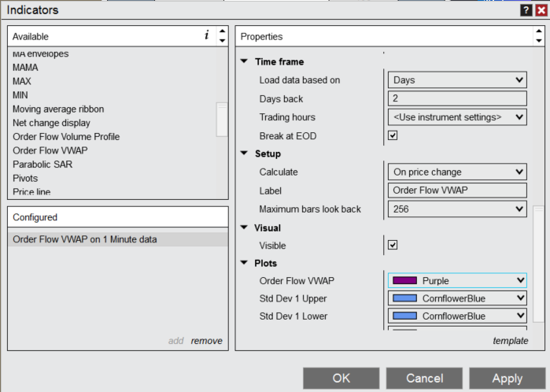The height and width of the screenshot is (392, 550).
Task: Select Price line indicator
Action: pos(31,191)
